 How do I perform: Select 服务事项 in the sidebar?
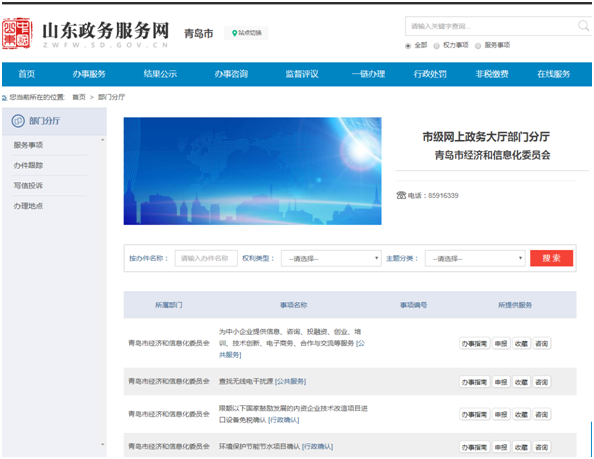pos(28,145)
